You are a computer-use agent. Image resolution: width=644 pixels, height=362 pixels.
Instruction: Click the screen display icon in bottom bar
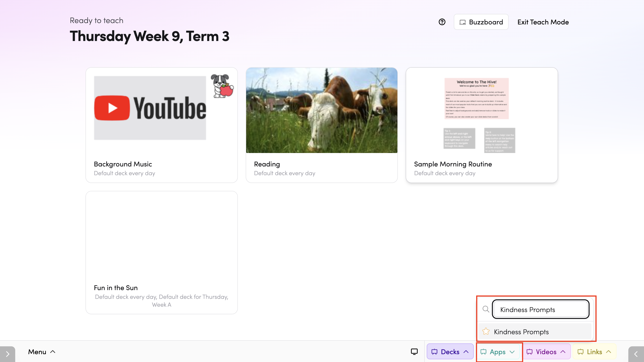tap(414, 352)
